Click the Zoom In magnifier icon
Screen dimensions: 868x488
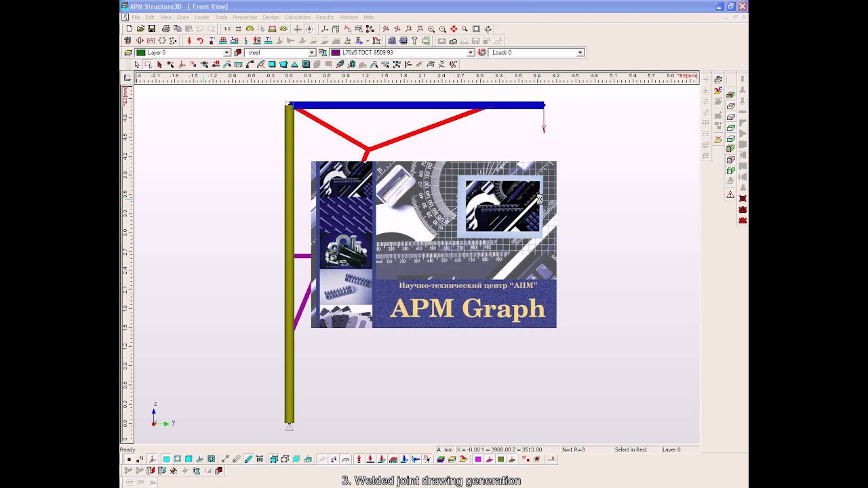[x=431, y=28]
